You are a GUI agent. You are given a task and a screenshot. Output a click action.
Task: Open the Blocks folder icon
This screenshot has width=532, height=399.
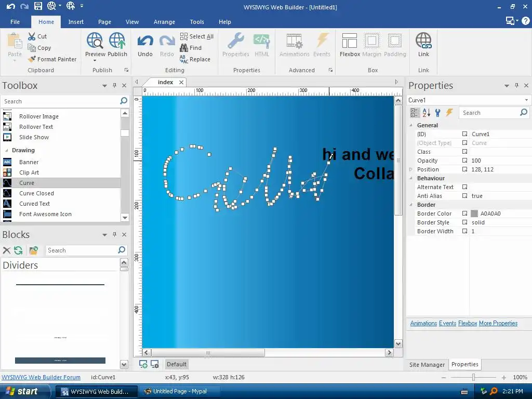pos(33,250)
